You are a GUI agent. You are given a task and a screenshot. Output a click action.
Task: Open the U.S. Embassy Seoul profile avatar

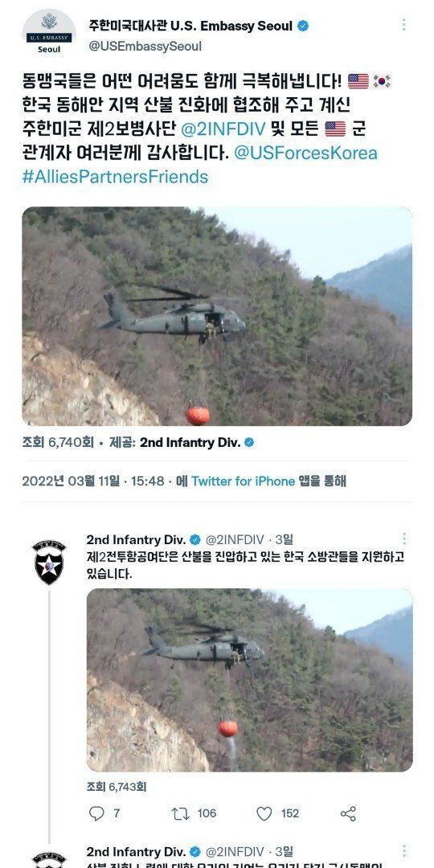pos(49,31)
